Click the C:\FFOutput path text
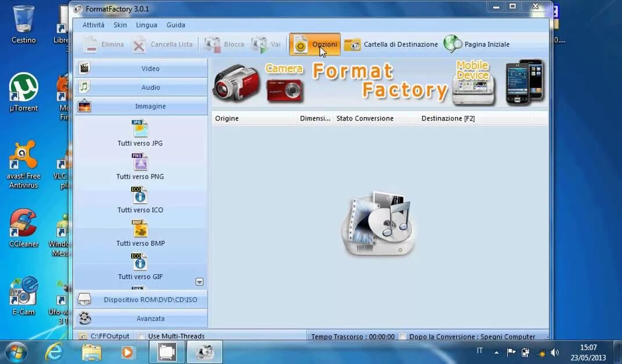622x364 pixels. pyautogui.click(x=110, y=336)
